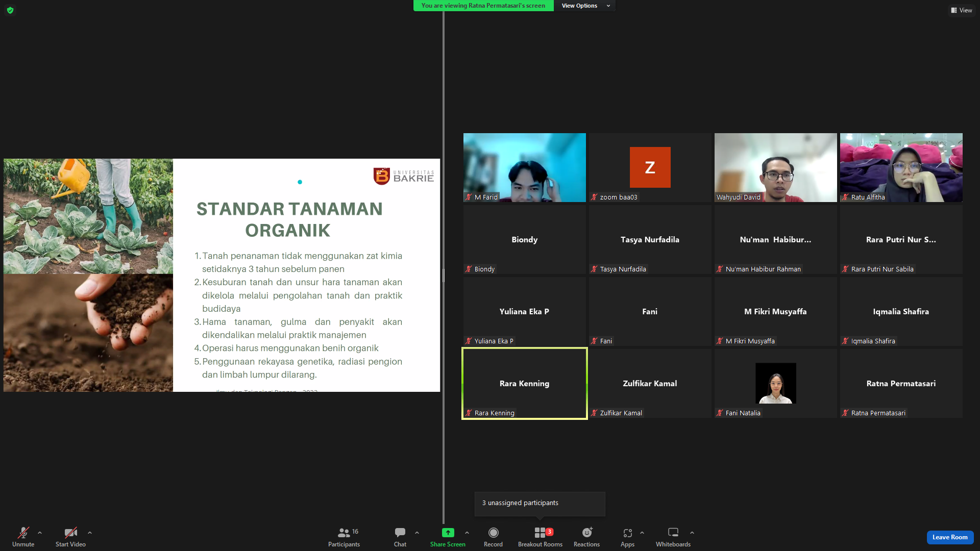Open audio options arrow beside Unmute
This screenshot has width=980, height=551.
click(40, 533)
